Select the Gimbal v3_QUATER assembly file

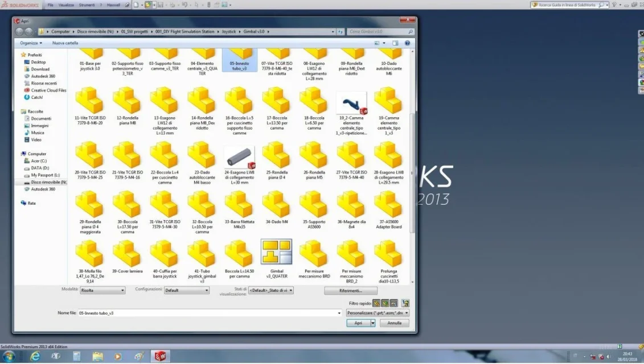click(276, 251)
